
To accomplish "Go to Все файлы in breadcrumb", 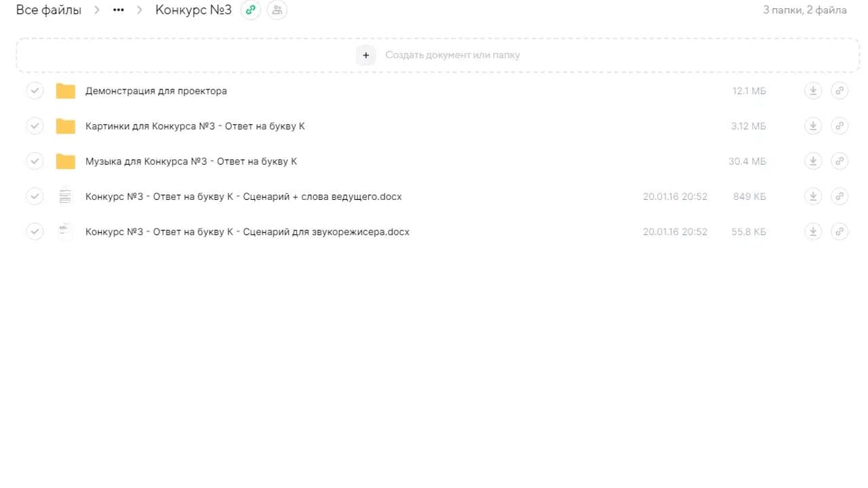I will coord(49,10).
